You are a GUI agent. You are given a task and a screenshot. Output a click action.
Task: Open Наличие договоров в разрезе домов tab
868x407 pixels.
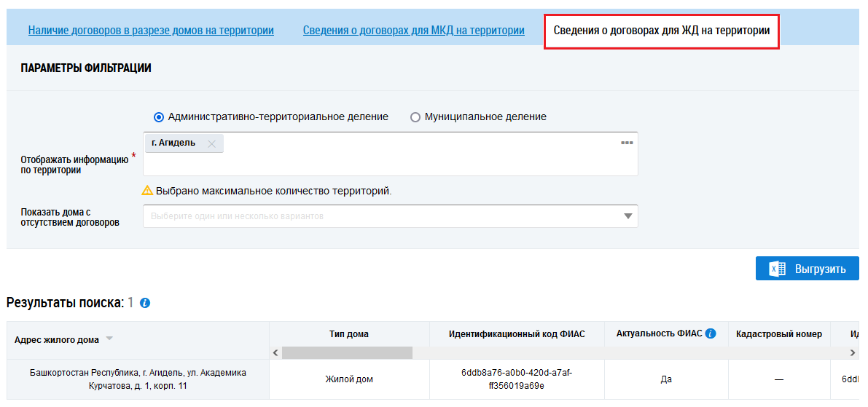click(x=151, y=31)
